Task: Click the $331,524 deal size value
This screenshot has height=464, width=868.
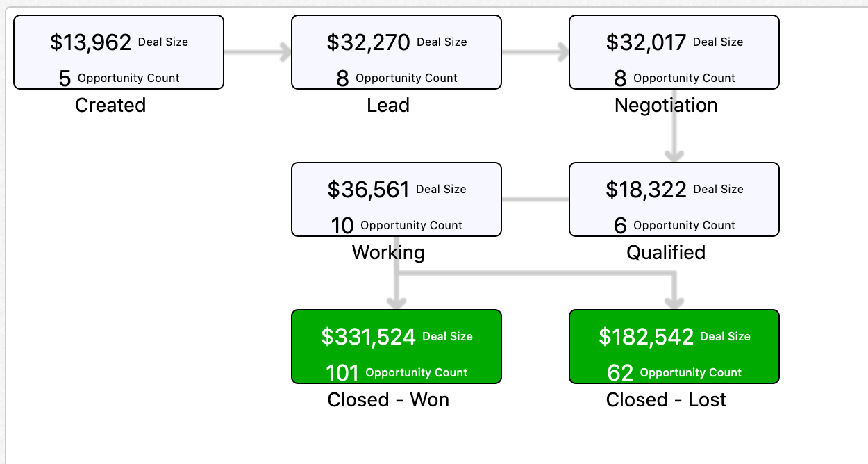Action: pos(368,337)
